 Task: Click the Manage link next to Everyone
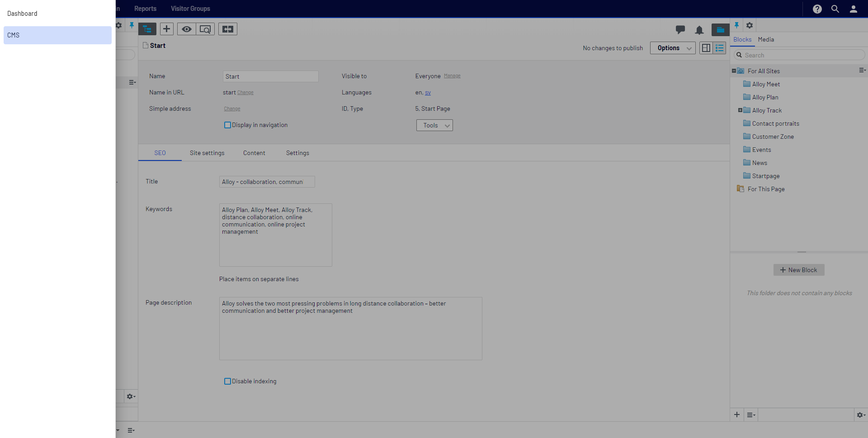tap(452, 76)
